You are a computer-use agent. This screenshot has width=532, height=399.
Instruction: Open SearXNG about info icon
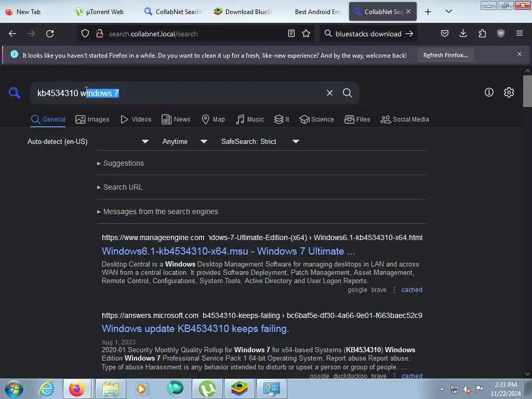click(489, 92)
